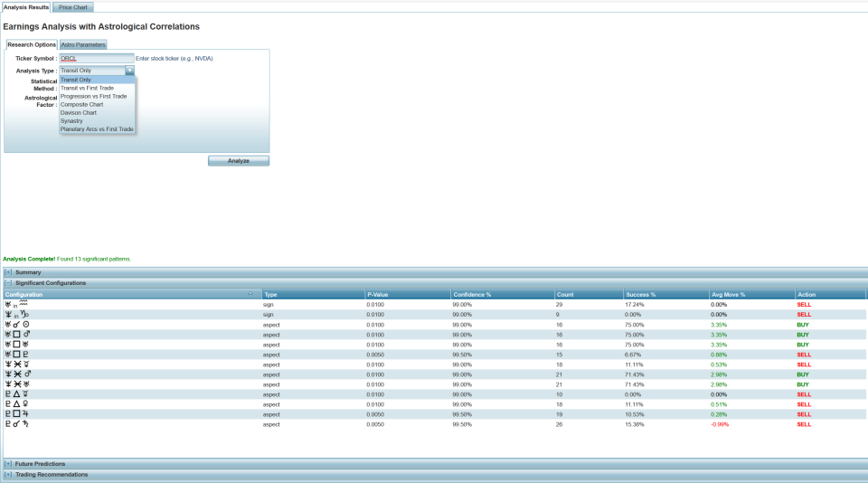Click the 0.88% average move value
Image resolution: width=868 pixels, height=483 pixels.
[719, 355]
